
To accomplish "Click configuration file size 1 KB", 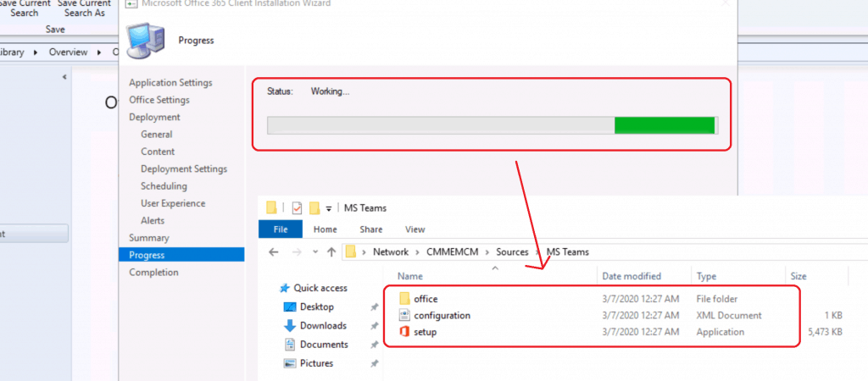I will (834, 316).
